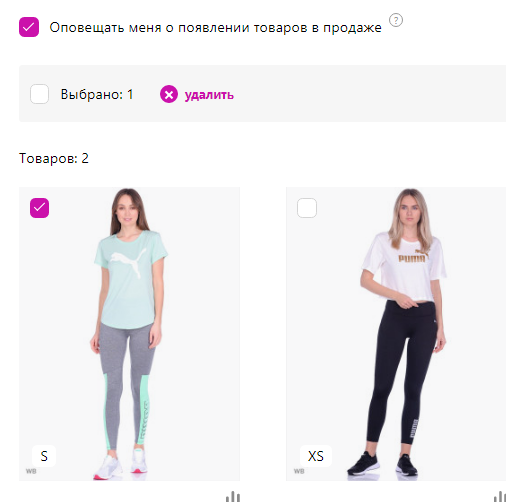Click the удалить link
Screen dimensions: 506x502
click(x=209, y=95)
